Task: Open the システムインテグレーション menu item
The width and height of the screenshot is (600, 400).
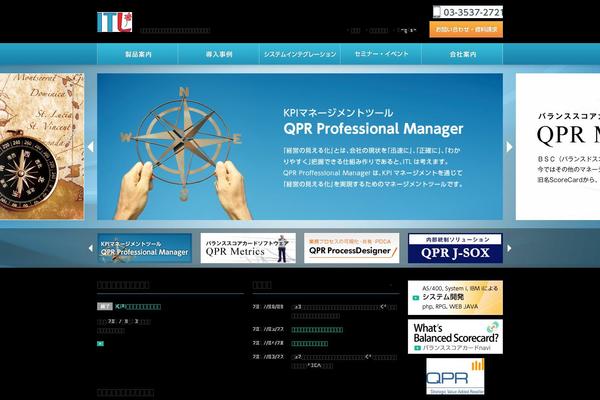Action: point(300,54)
